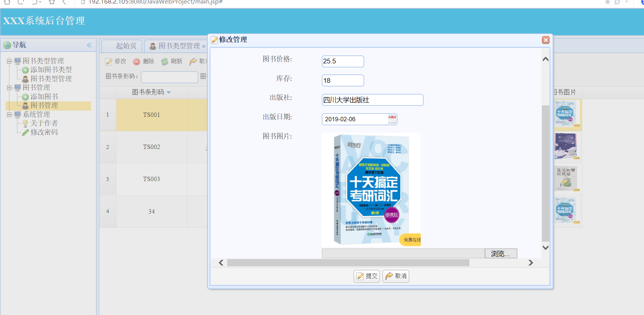
Task: Open the calendar date picker icon
Action: tap(392, 119)
